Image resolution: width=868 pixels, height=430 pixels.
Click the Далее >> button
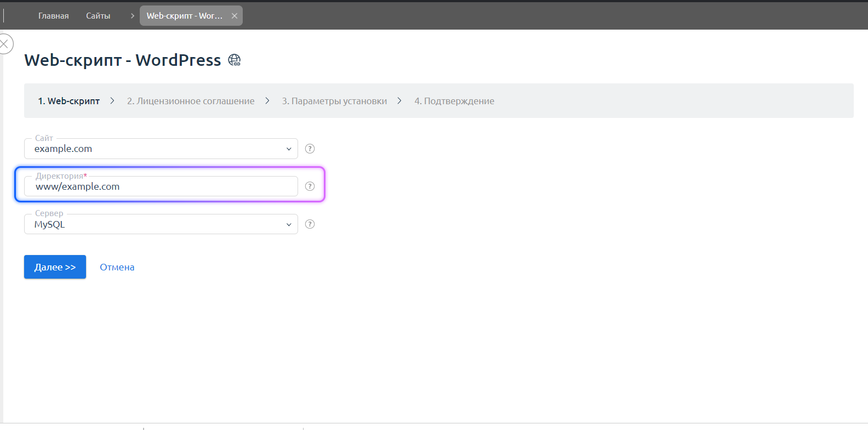point(55,267)
